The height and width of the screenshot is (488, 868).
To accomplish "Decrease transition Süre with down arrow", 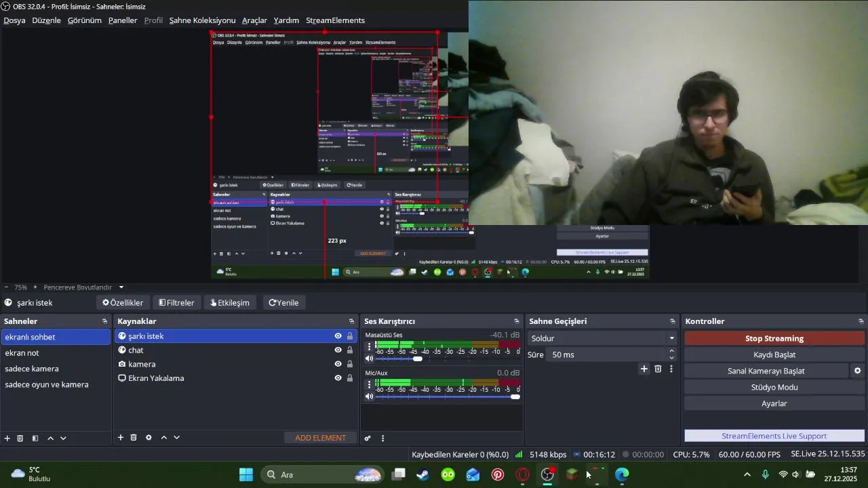I will click(x=672, y=358).
